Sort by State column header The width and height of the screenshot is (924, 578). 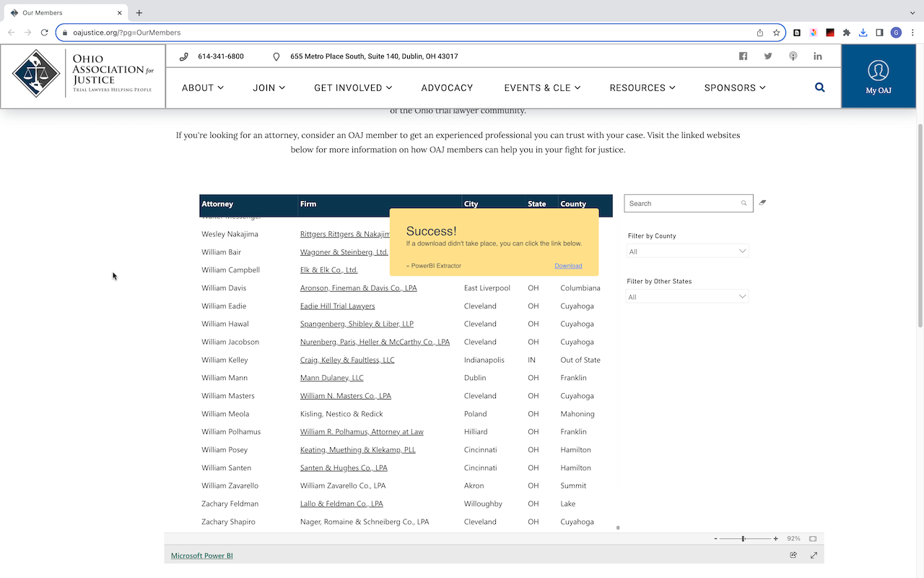[537, 204]
